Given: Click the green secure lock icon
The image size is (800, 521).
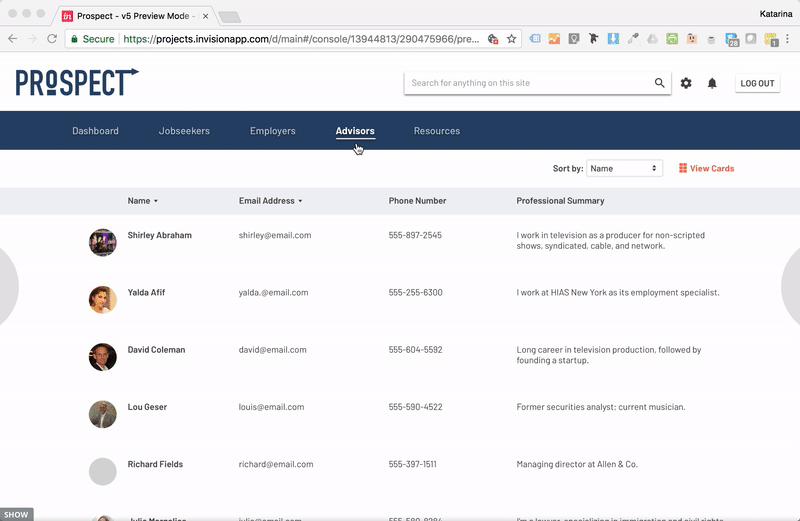Looking at the screenshot, I should click(74, 39).
